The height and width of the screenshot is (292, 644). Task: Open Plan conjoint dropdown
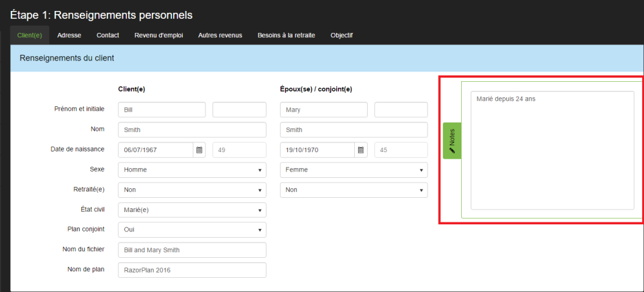[192, 229]
